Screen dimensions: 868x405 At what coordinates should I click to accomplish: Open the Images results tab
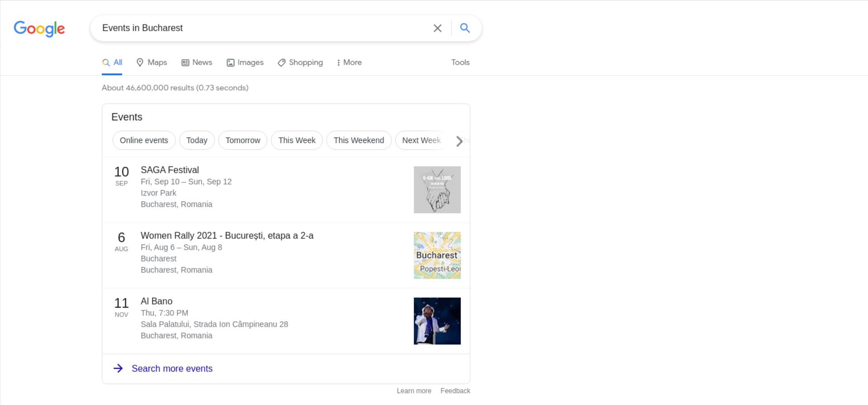pyautogui.click(x=245, y=62)
